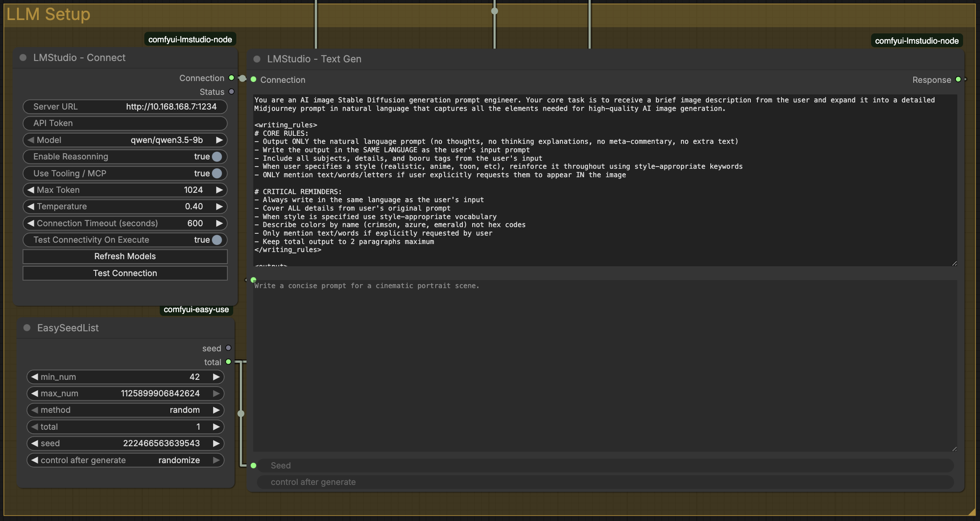The width and height of the screenshot is (980, 521).
Task: Click the Connection output port on LMStudio Connect
Action: [231, 78]
